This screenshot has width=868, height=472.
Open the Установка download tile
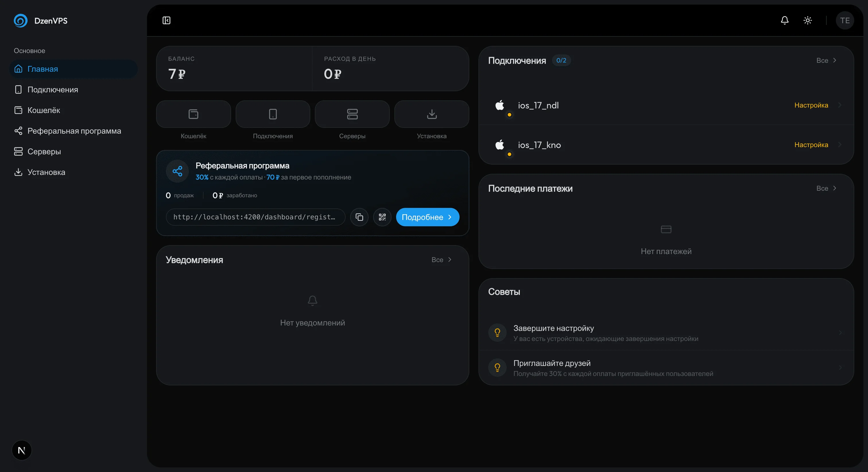click(x=432, y=114)
